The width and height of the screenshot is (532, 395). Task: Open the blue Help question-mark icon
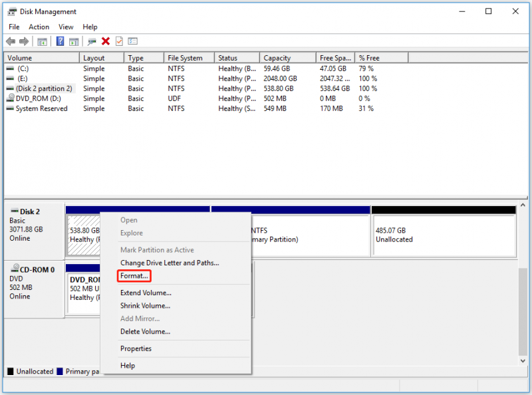(60, 41)
